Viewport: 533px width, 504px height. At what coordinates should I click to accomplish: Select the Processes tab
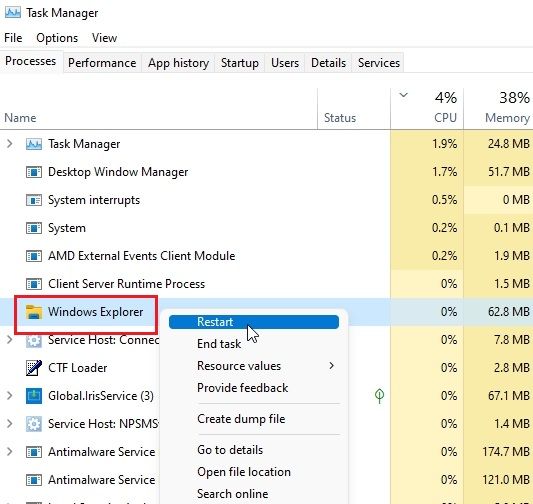(31, 61)
